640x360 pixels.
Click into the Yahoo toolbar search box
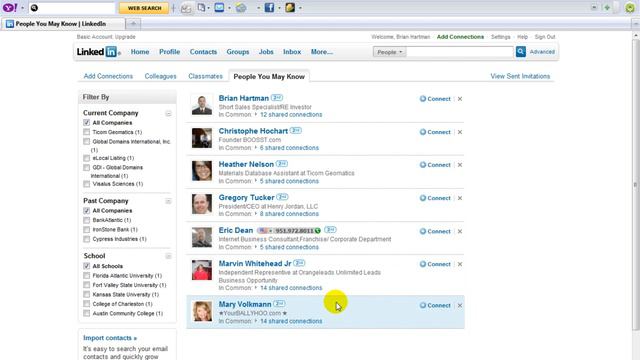pyautogui.click(x=72, y=8)
